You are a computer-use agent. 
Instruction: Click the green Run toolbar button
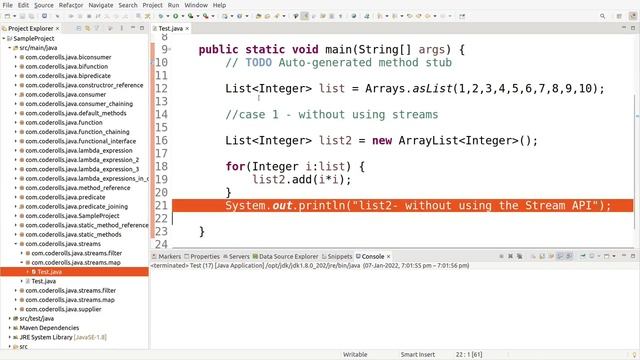[176, 16]
